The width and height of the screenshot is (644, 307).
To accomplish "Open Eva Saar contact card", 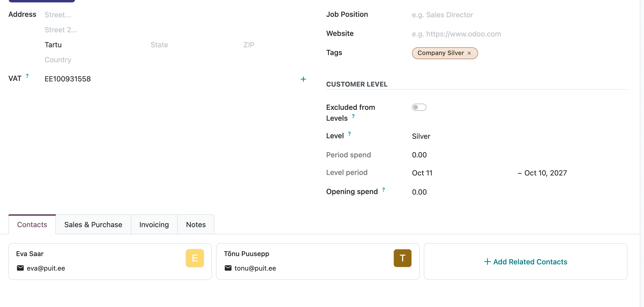I will click(x=110, y=262).
